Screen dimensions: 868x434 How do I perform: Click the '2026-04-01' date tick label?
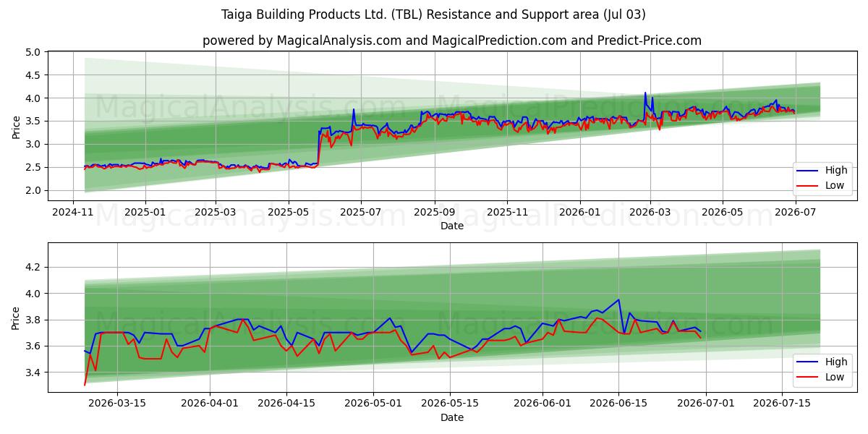point(210,403)
